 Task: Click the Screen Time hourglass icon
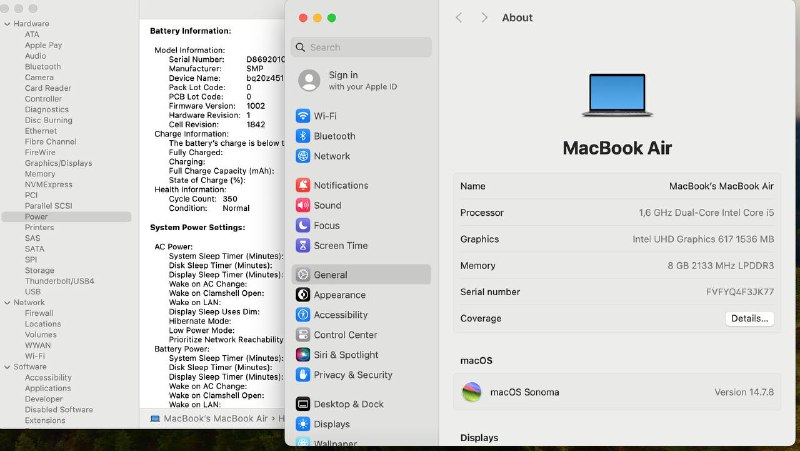(x=303, y=245)
